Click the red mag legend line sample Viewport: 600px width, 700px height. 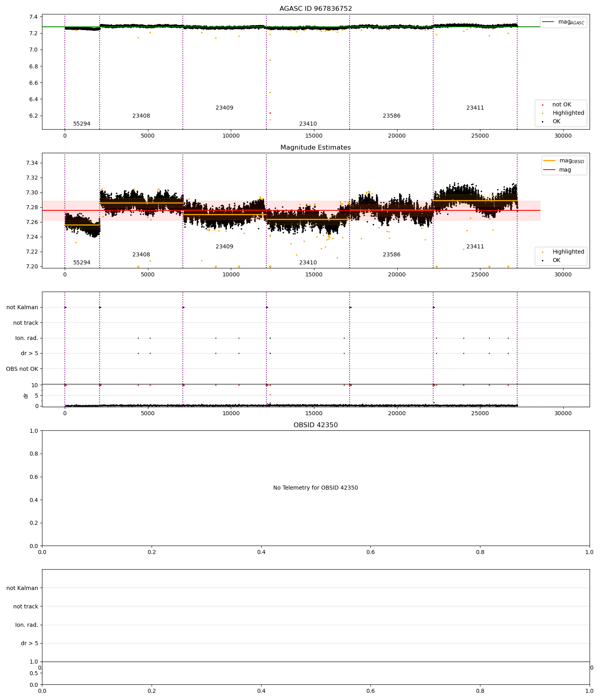[550, 170]
